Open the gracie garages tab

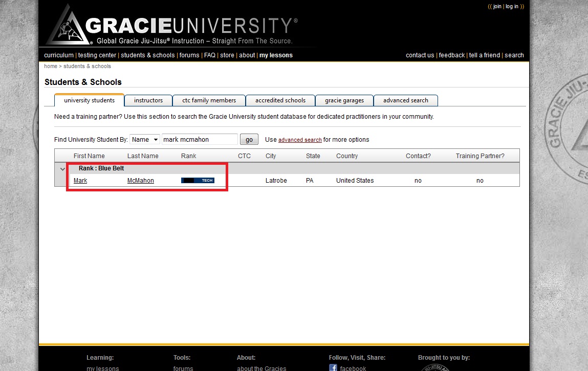(344, 100)
